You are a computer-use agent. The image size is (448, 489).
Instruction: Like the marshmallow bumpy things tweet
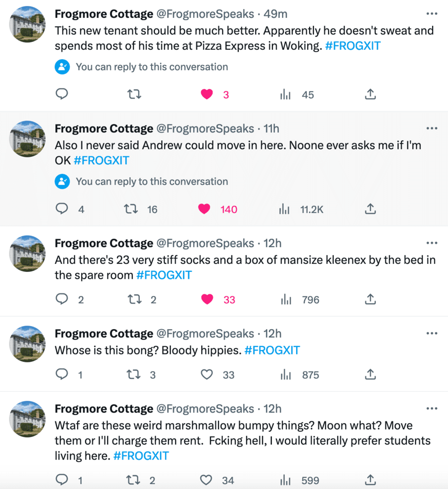[207, 480]
